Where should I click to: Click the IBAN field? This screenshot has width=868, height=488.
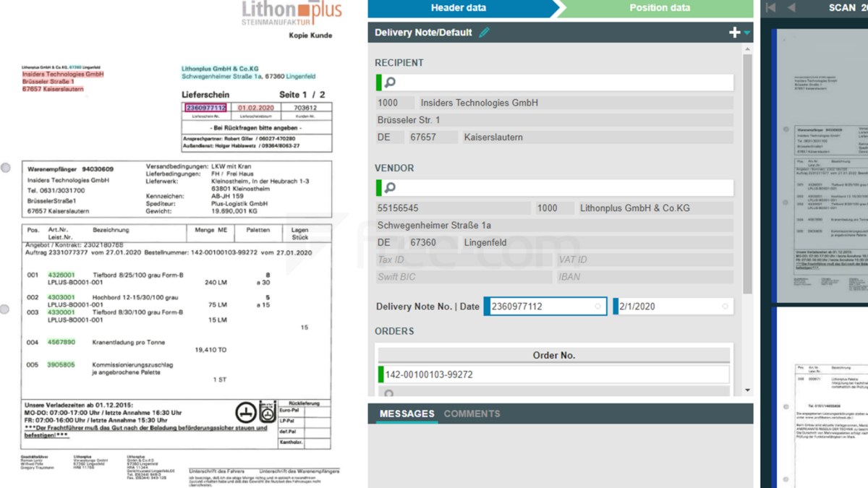[x=644, y=277]
